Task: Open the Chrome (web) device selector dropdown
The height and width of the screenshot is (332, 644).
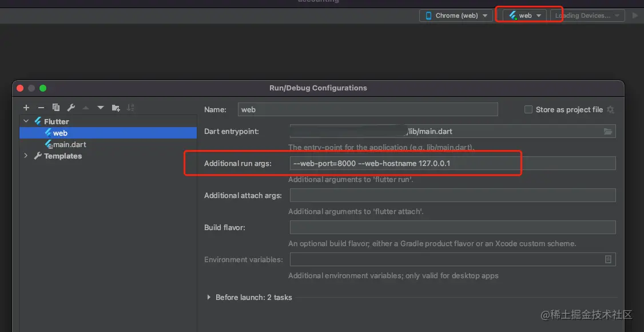Action: [456, 15]
